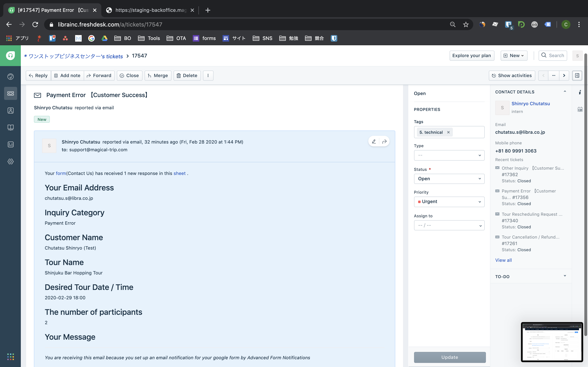Screen dimensions: 588x367
Task: Open Admin gear icon in sidebar
Action: [x=10, y=161]
